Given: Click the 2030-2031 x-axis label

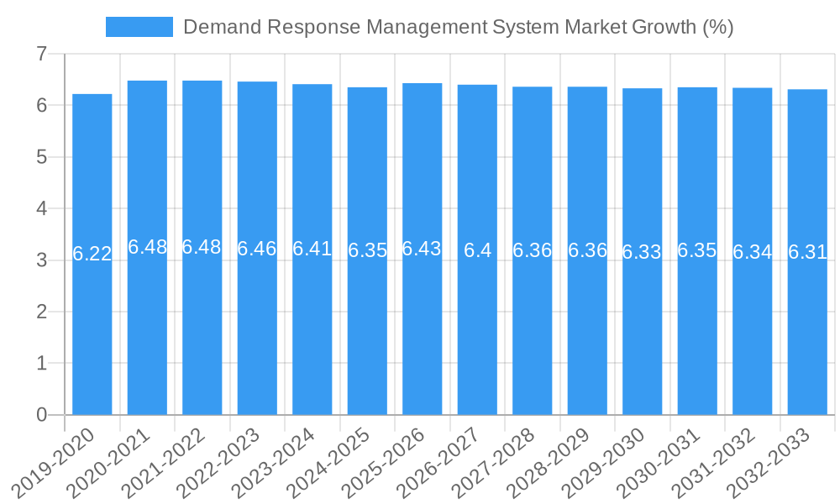Looking at the screenshot, I should click(659, 464).
